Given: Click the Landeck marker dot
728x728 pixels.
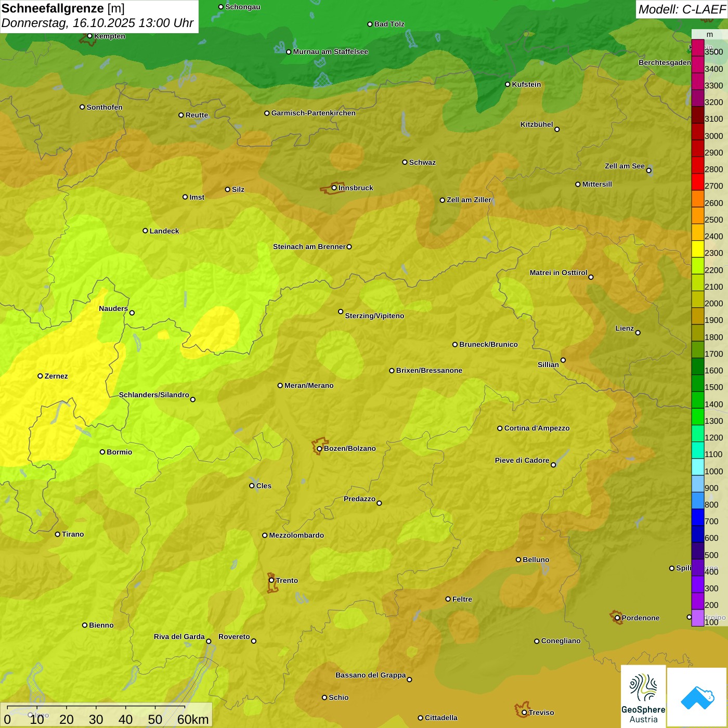Looking at the screenshot, I should tap(145, 231).
